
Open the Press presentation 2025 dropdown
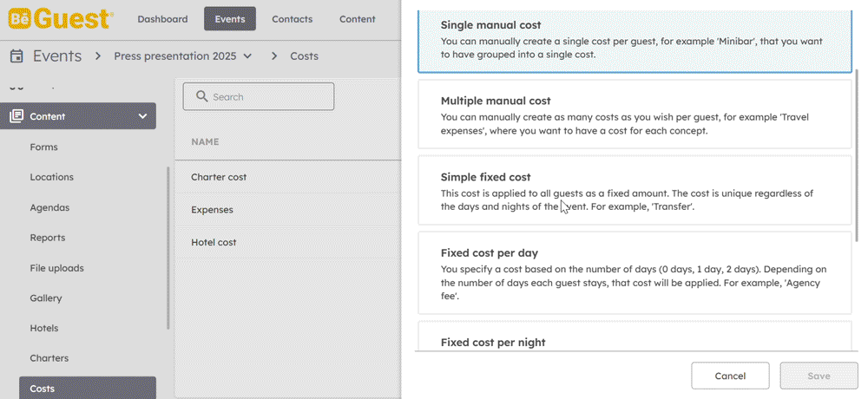(183, 56)
